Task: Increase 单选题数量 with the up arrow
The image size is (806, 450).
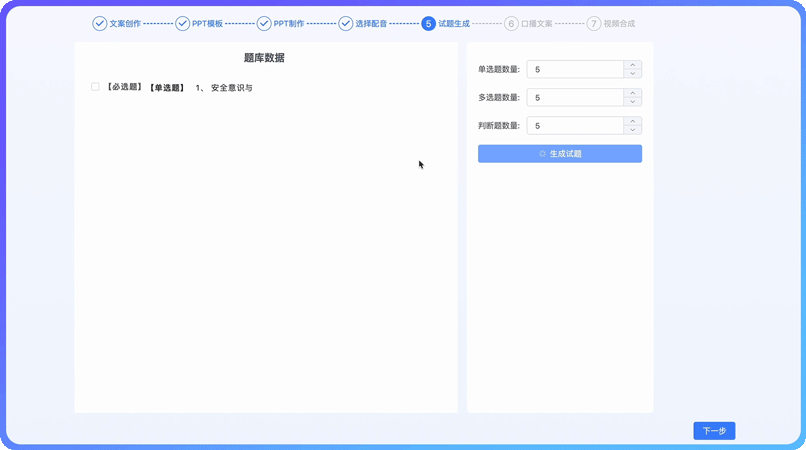Action: (632, 65)
